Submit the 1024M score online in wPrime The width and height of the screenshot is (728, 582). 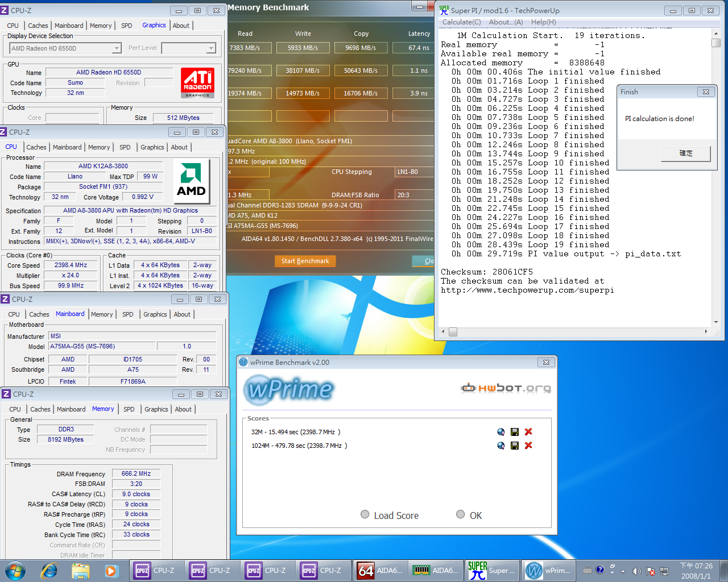[x=500, y=446]
